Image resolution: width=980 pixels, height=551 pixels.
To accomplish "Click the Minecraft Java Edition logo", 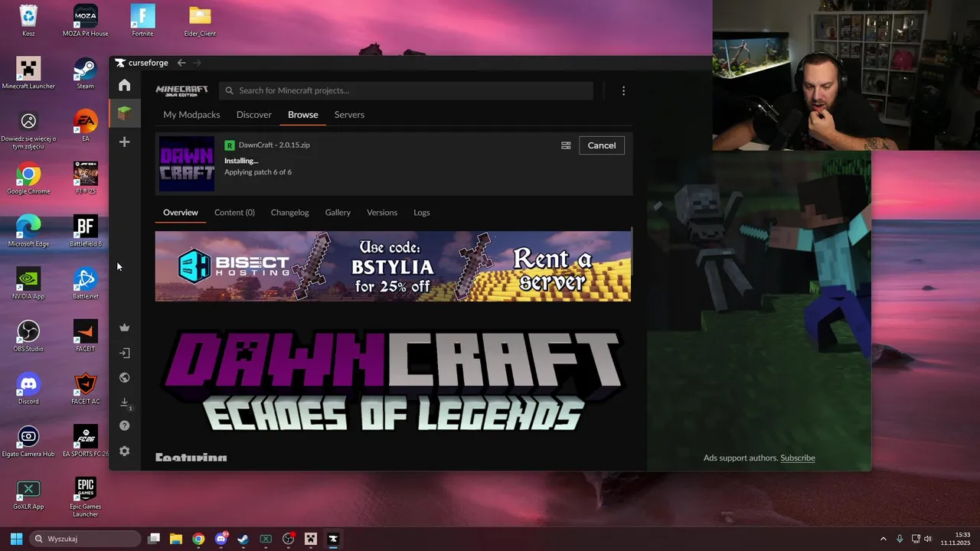I will pos(181,90).
